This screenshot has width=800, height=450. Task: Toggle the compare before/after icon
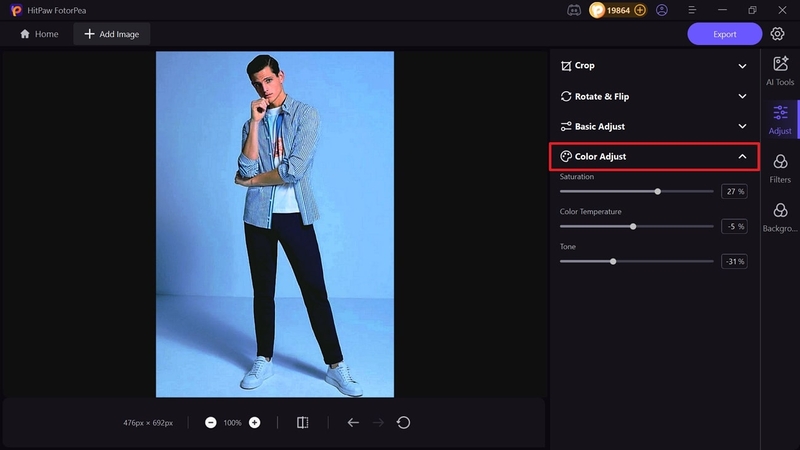(x=303, y=422)
